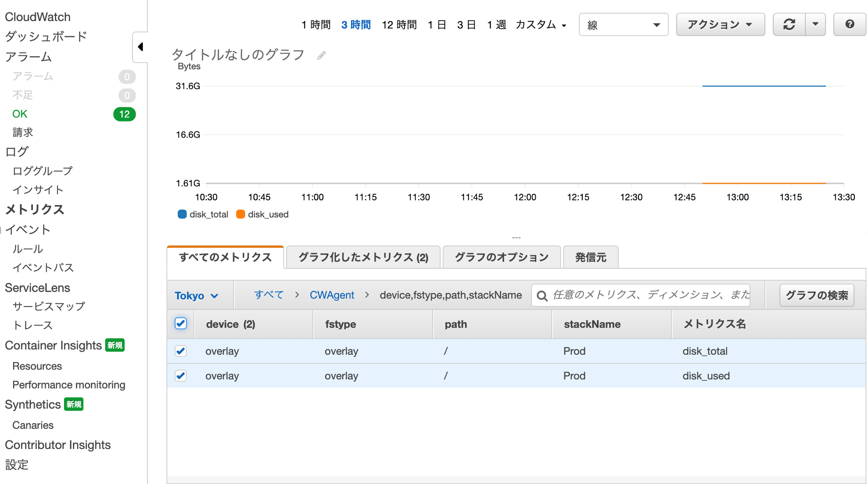The image size is (868, 484).
Task: Click the orange disk_used legend swatch
Action: (240, 214)
